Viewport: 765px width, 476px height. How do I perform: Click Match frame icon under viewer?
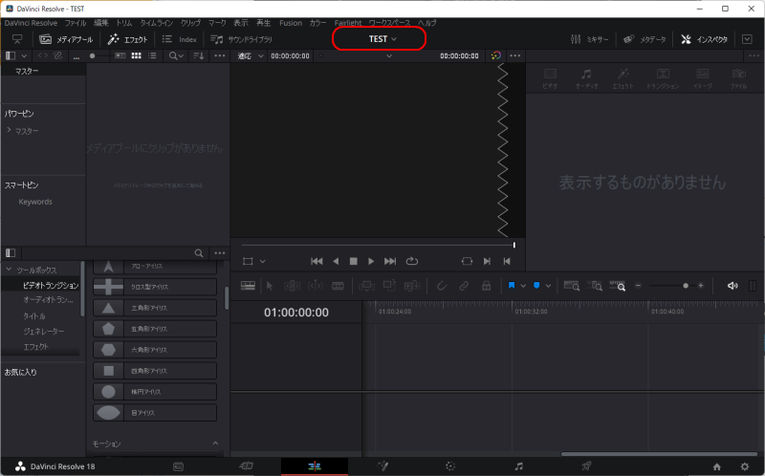coord(466,261)
